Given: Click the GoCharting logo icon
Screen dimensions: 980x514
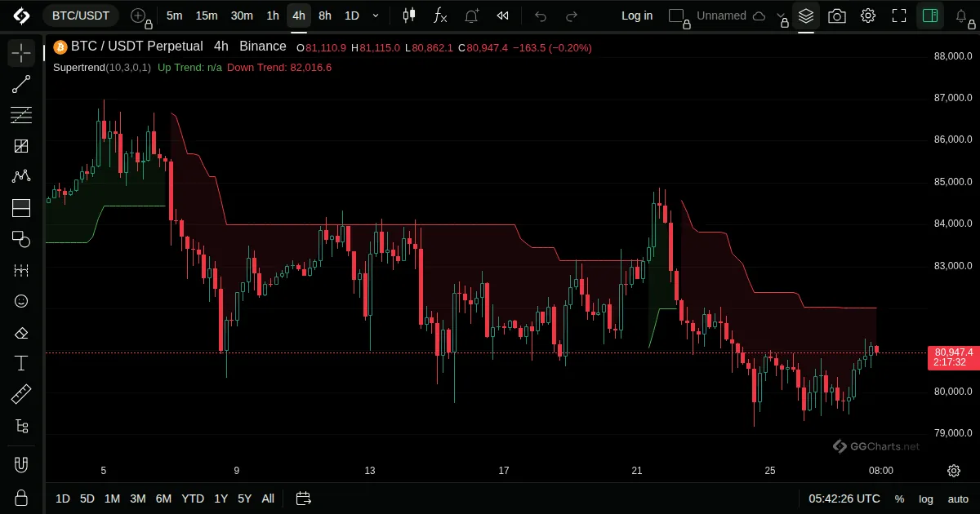Looking at the screenshot, I should click(21, 16).
